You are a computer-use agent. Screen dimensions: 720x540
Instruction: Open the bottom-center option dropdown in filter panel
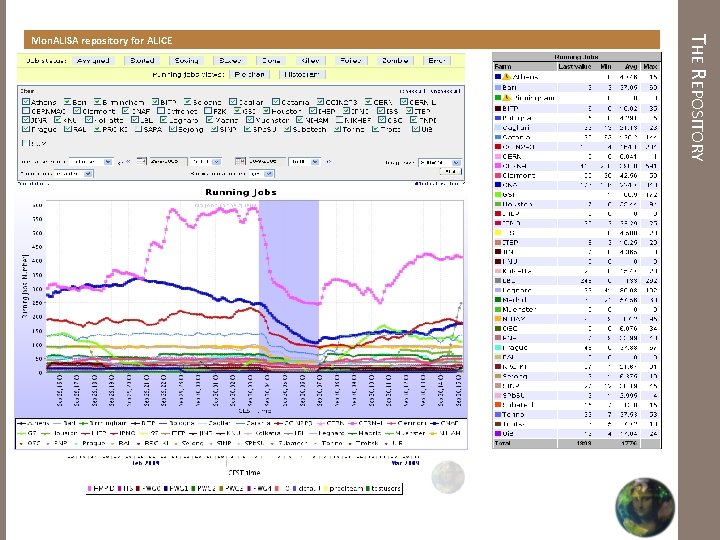pyautogui.click(x=261, y=174)
